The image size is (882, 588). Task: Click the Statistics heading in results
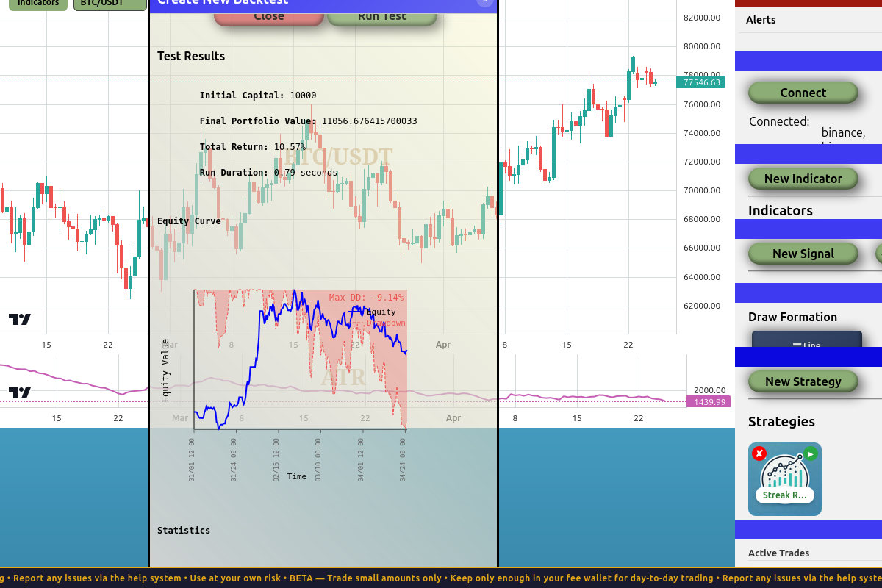tap(184, 531)
